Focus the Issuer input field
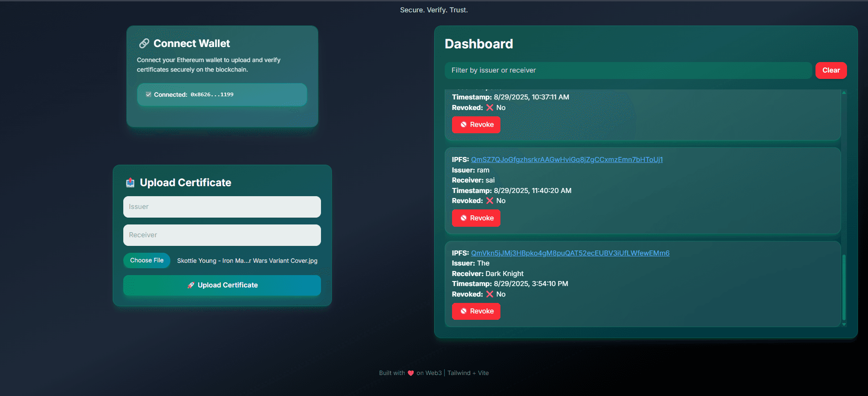 click(222, 207)
